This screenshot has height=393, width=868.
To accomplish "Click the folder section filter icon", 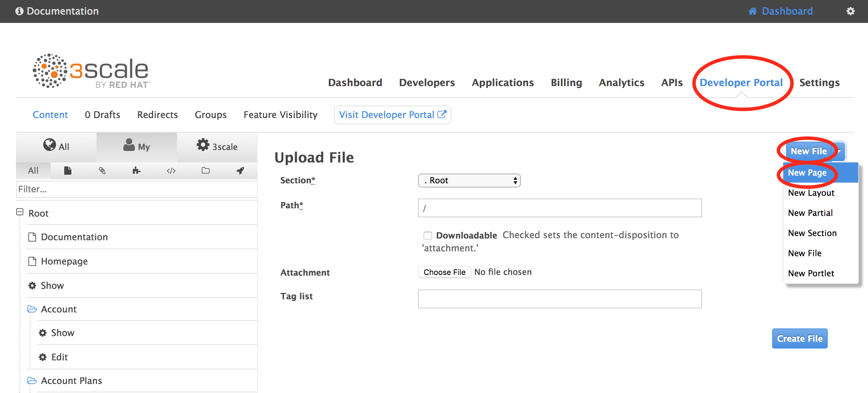I will 206,170.
